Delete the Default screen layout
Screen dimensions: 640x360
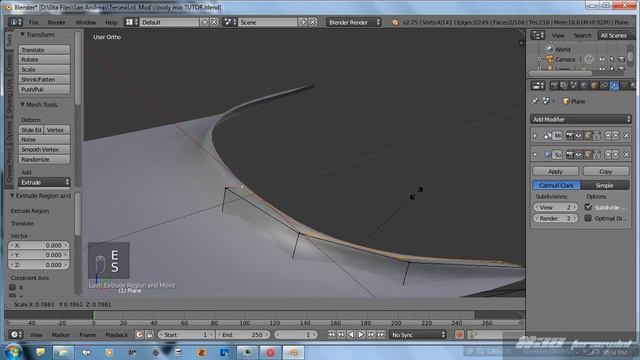[214, 22]
